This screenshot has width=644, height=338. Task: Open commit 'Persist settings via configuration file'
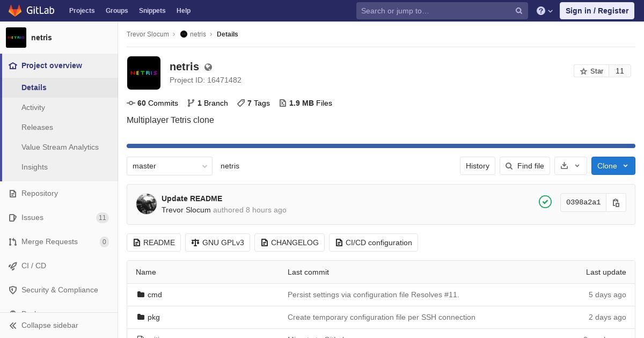click(x=374, y=295)
